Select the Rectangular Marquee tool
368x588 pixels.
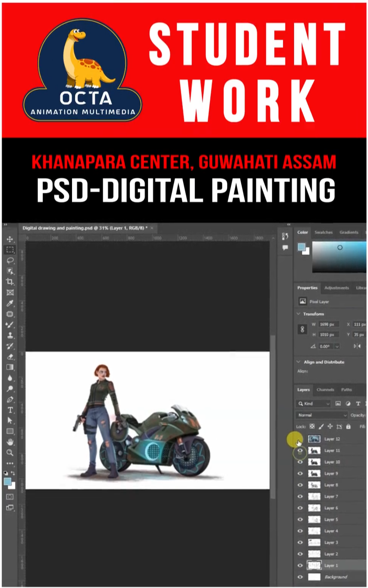click(10, 250)
